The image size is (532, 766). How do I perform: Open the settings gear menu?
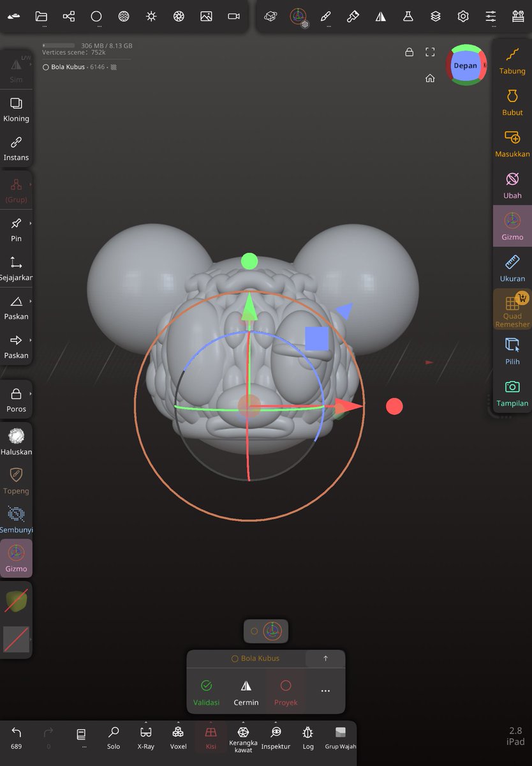click(463, 17)
